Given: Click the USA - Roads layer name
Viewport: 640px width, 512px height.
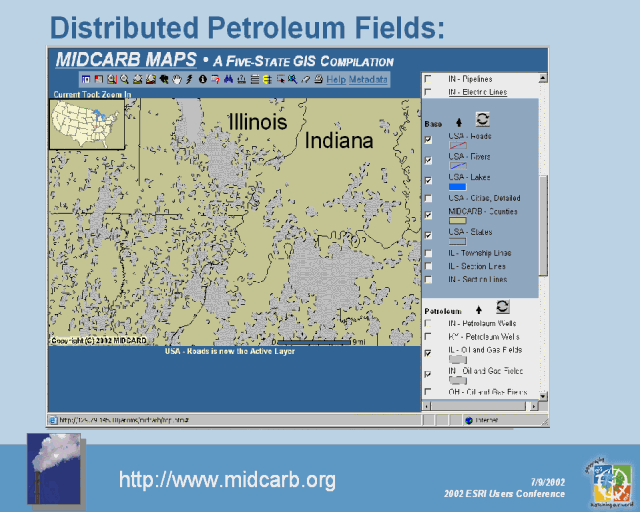Looking at the screenshot, I should click(470, 136).
